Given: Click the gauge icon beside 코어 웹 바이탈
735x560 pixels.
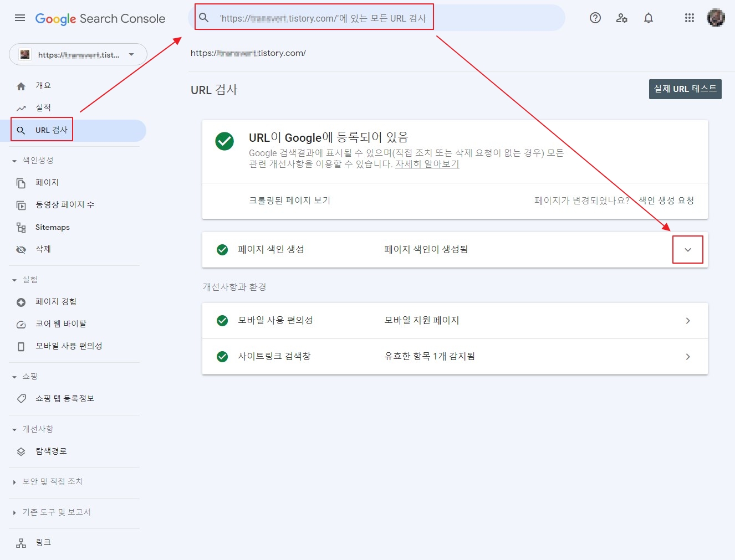Looking at the screenshot, I should tap(21, 324).
